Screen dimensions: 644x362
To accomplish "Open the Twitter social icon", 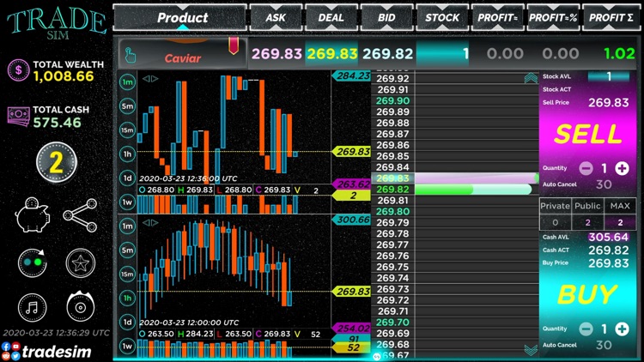I will coord(15,356).
